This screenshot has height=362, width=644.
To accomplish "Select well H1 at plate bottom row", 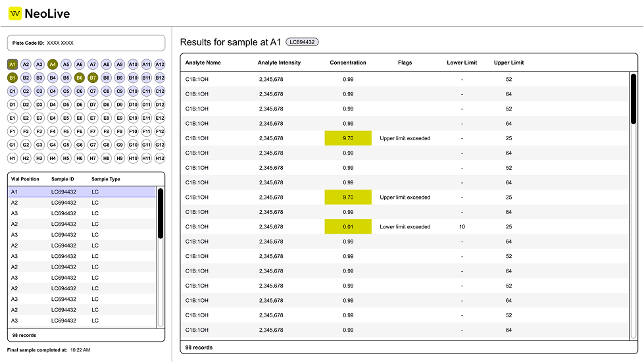I will click(x=12, y=158).
